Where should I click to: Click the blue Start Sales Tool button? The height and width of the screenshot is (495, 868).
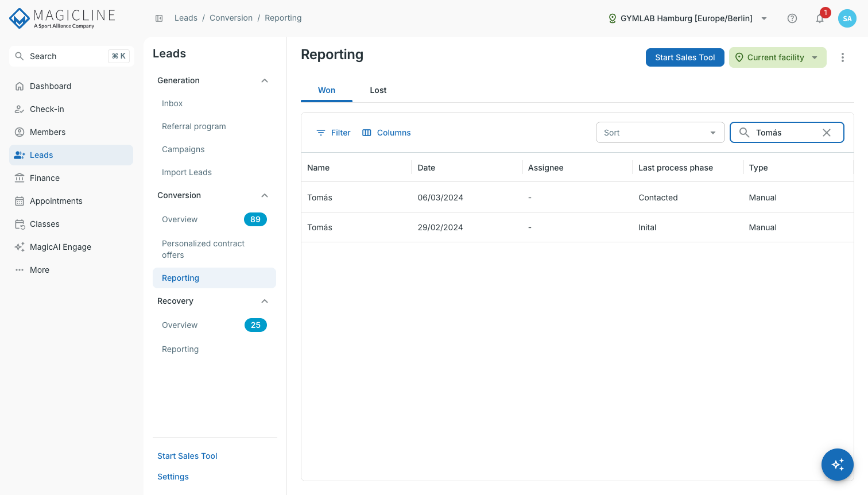[x=685, y=57]
